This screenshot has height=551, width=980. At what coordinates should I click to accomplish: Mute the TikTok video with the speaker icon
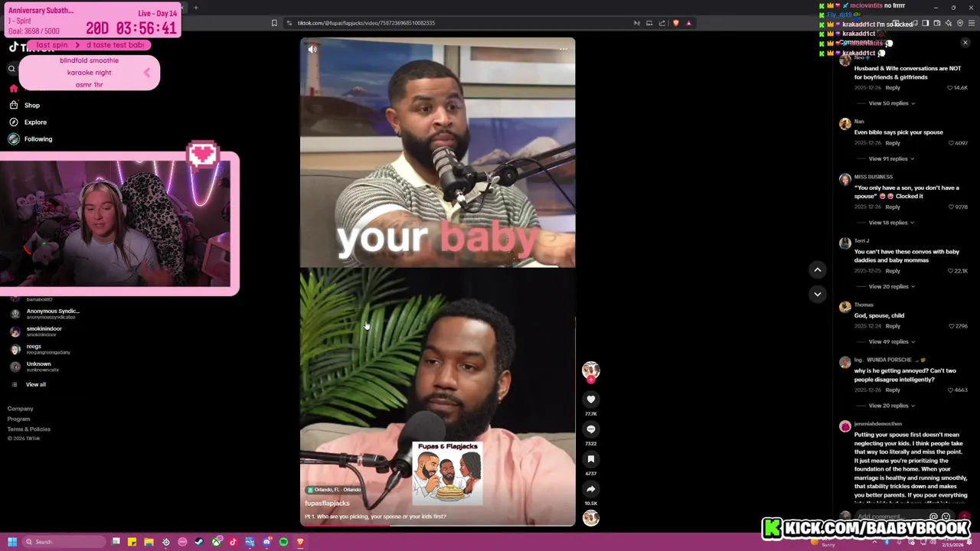(x=312, y=49)
